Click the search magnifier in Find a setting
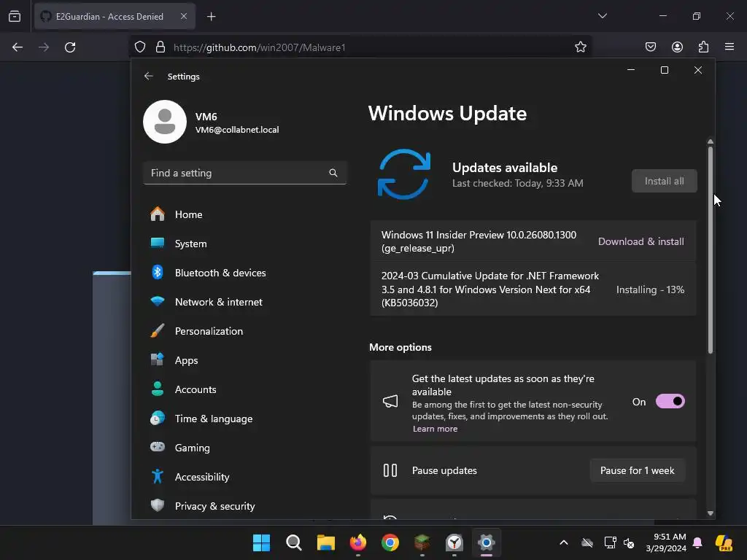The width and height of the screenshot is (747, 560). click(x=333, y=173)
